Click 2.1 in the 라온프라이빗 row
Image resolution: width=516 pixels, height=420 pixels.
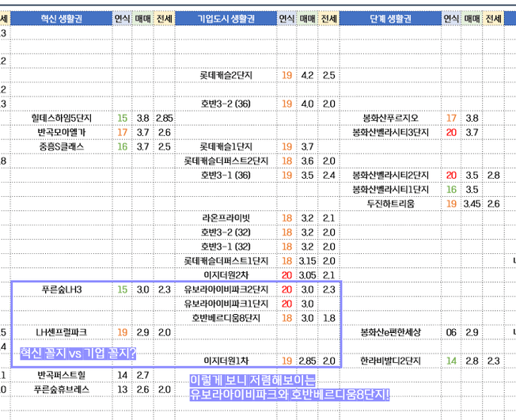328,218
